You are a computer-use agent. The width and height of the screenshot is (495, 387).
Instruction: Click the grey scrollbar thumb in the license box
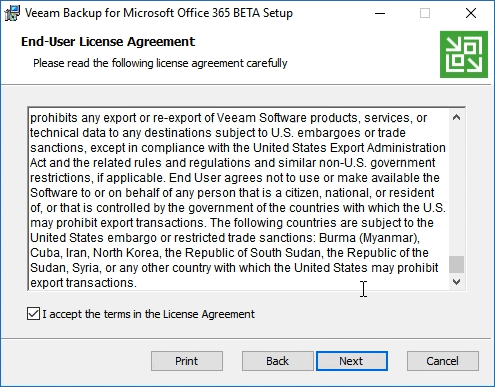pos(456,264)
